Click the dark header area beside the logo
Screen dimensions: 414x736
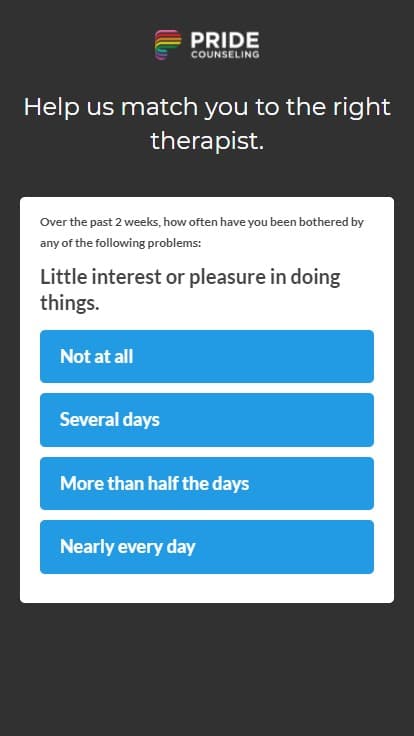click(75, 45)
